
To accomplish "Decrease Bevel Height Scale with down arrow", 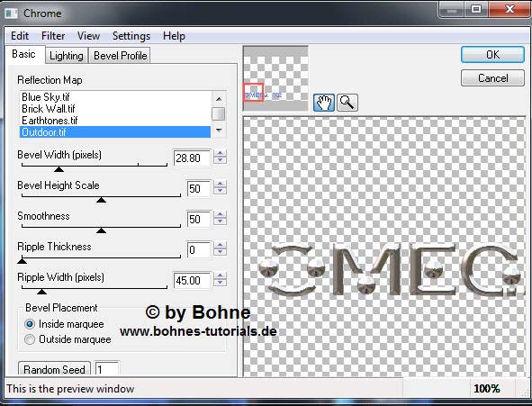I will point(221,192).
